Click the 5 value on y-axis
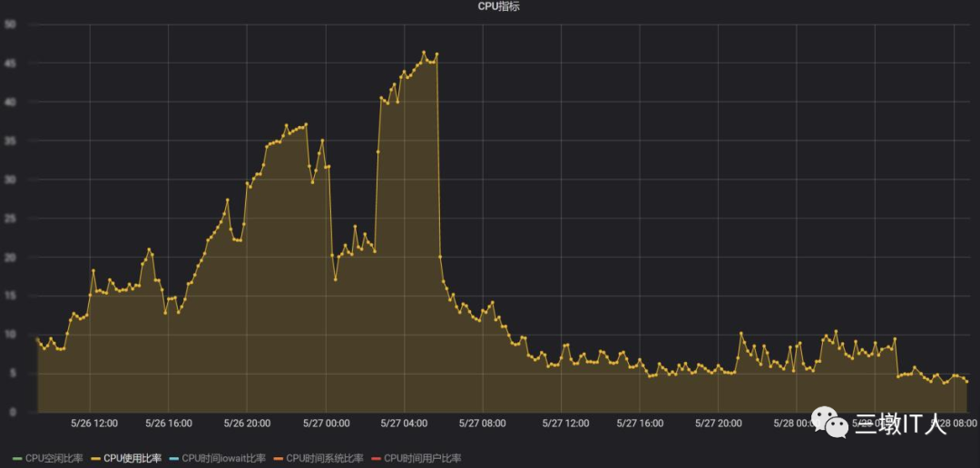This screenshot has width=980, height=468. pyautogui.click(x=13, y=373)
